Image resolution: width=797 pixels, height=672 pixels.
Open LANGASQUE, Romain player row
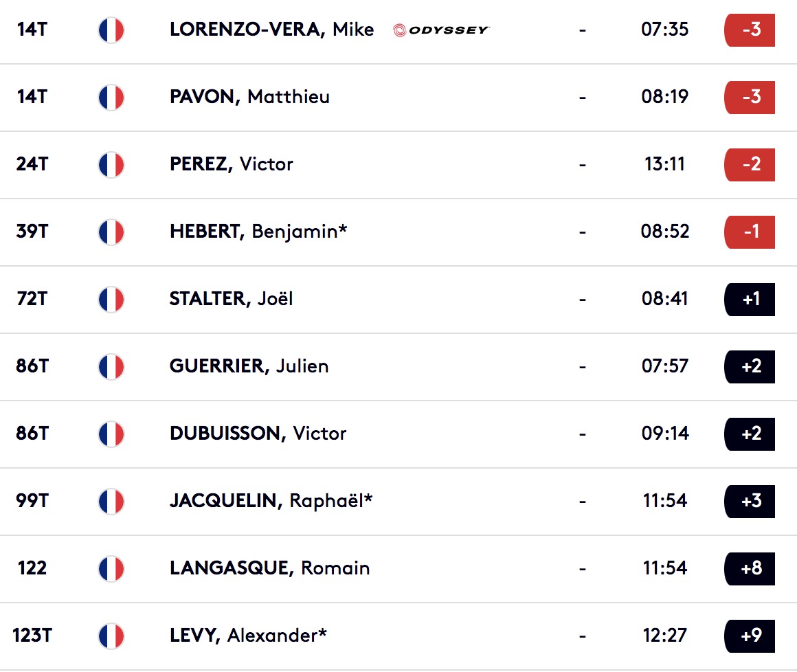(x=398, y=568)
